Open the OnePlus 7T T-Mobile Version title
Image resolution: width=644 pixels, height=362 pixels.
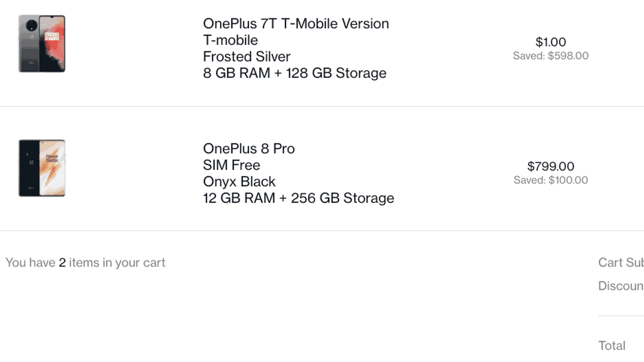click(x=296, y=24)
